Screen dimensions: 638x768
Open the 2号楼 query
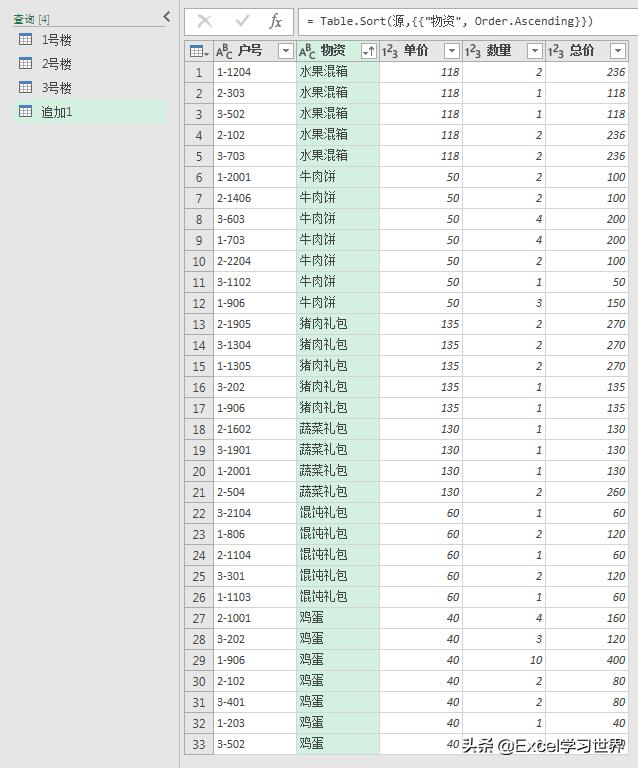coord(56,64)
